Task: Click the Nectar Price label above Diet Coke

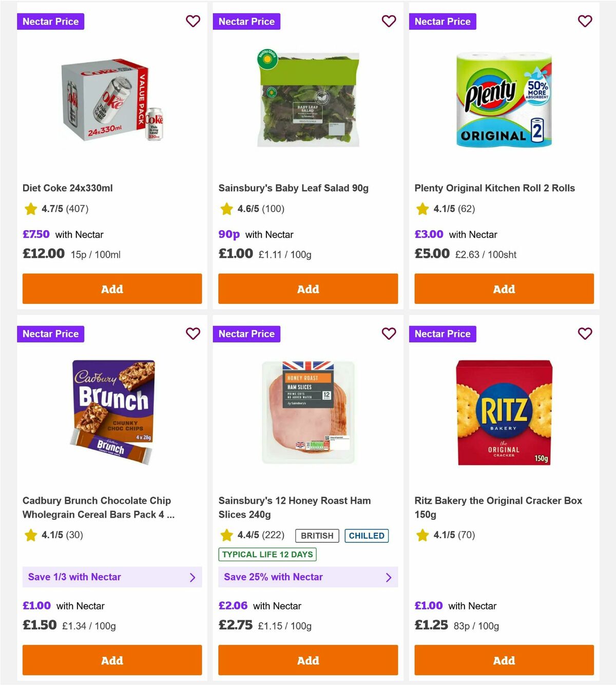Action: click(50, 21)
